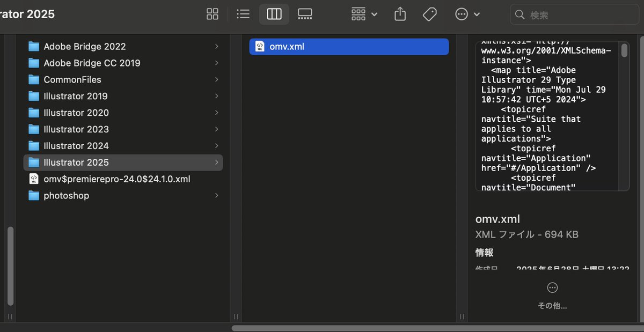Screen dimensions: 644x332
Task: Switch to list view
Action: [243, 14]
